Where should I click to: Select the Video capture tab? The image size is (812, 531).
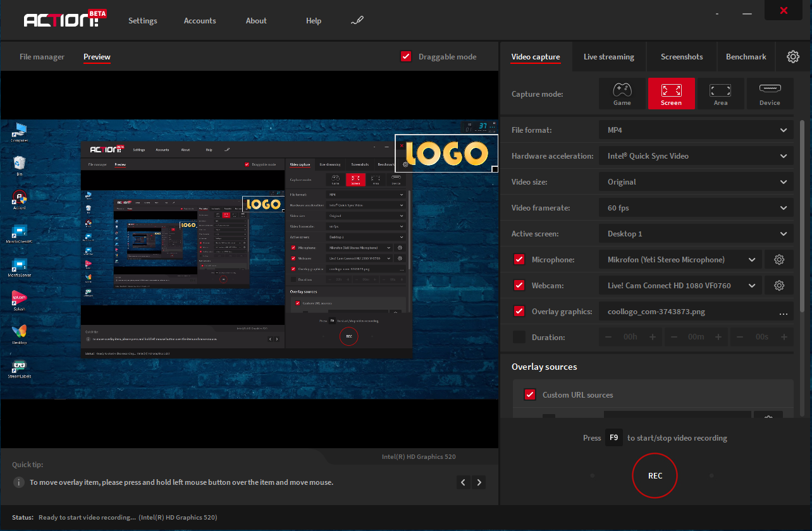pyautogui.click(x=536, y=56)
